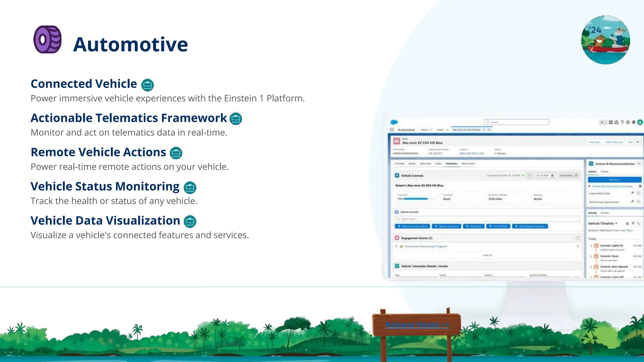Viewport: 644px width, 362px height.
Task: Open the setup gear icon
Action: (x=628, y=122)
